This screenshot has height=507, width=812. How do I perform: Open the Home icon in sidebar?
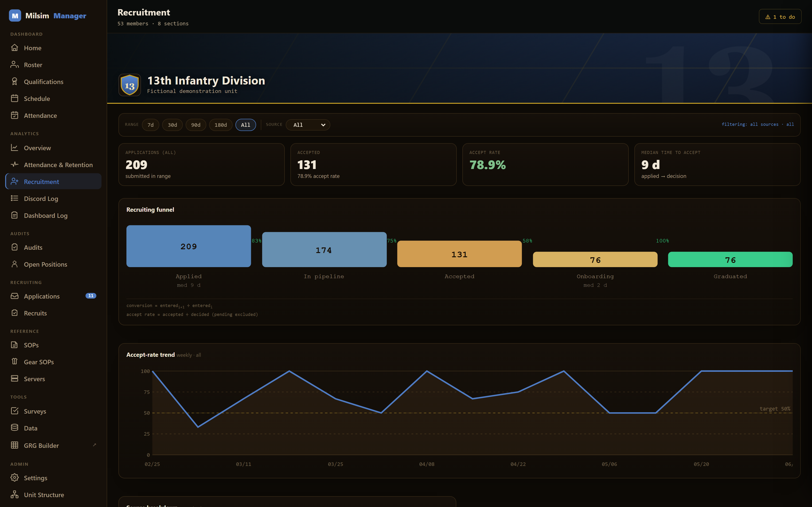(x=14, y=48)
